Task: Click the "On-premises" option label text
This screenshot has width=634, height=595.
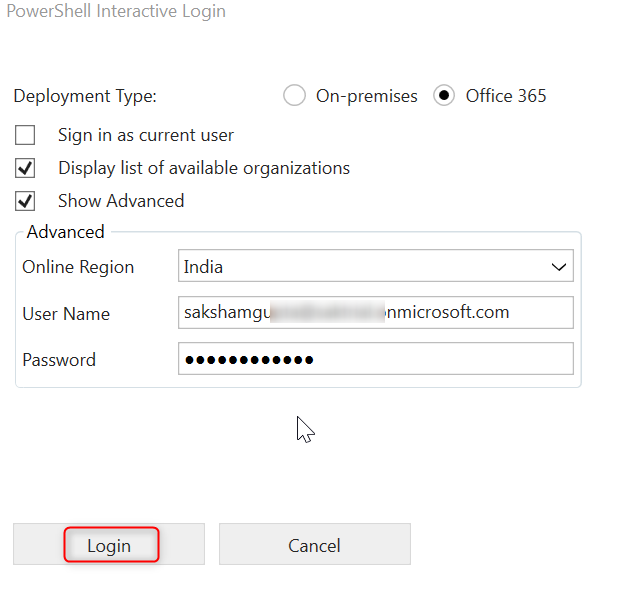Action: tap(366, 96)
